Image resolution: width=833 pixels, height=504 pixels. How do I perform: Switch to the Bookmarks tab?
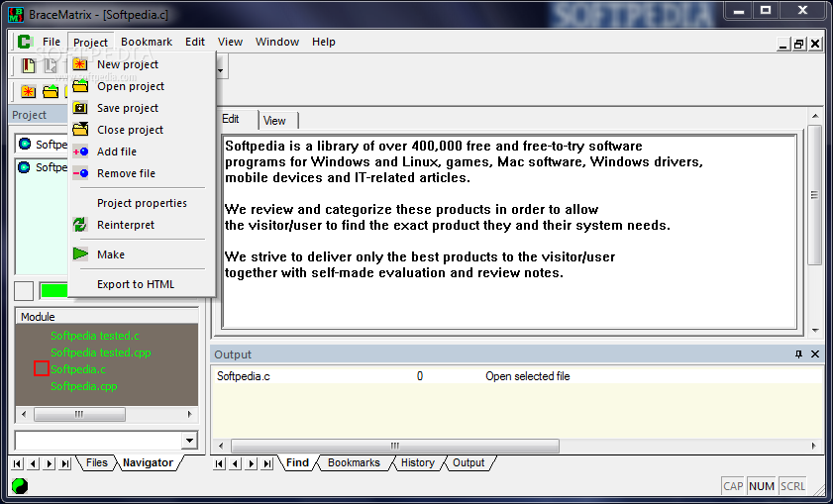pos(354,462)
